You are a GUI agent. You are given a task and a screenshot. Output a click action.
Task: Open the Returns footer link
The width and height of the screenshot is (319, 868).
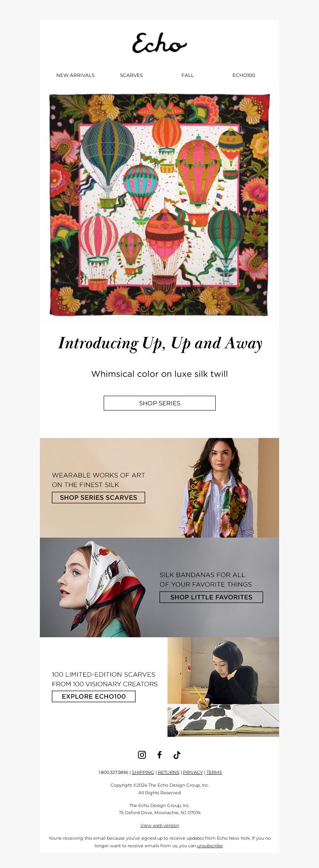(x=168, y=772)
